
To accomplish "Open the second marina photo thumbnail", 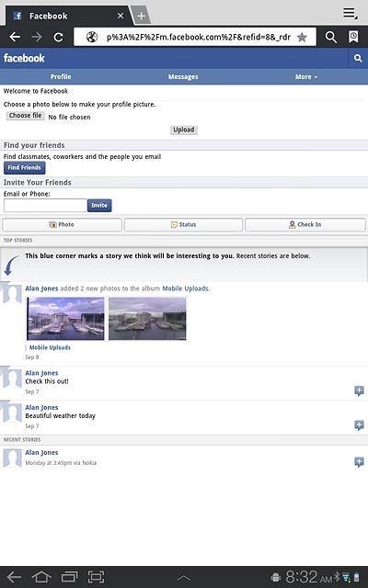I will 147,319.
